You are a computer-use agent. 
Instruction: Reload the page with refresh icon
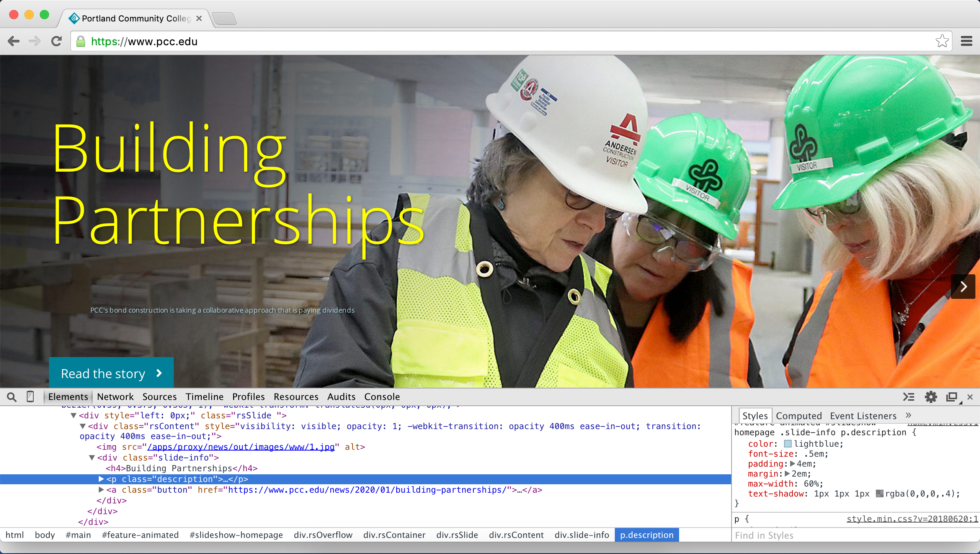coord(57,41)
